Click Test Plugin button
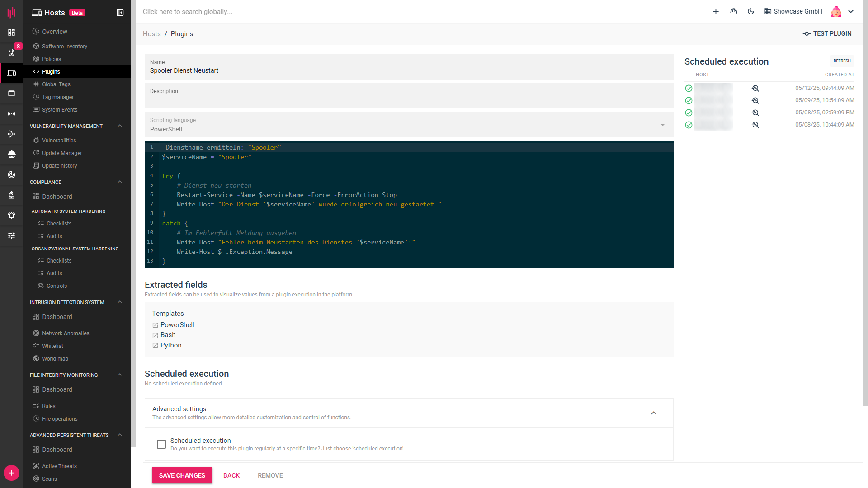 pyautogui.click(x=827, y=34)
